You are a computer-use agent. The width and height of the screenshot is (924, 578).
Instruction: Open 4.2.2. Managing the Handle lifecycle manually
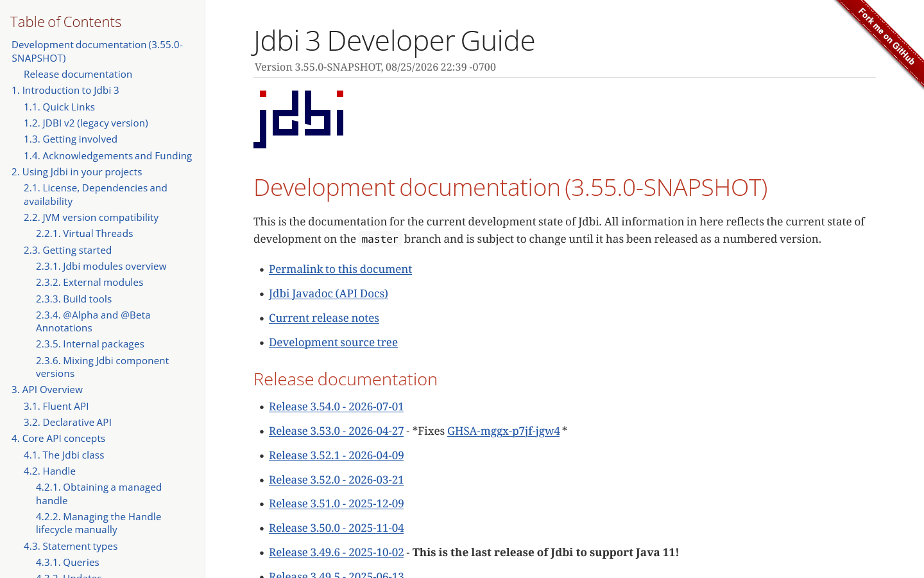click(98, 523)
